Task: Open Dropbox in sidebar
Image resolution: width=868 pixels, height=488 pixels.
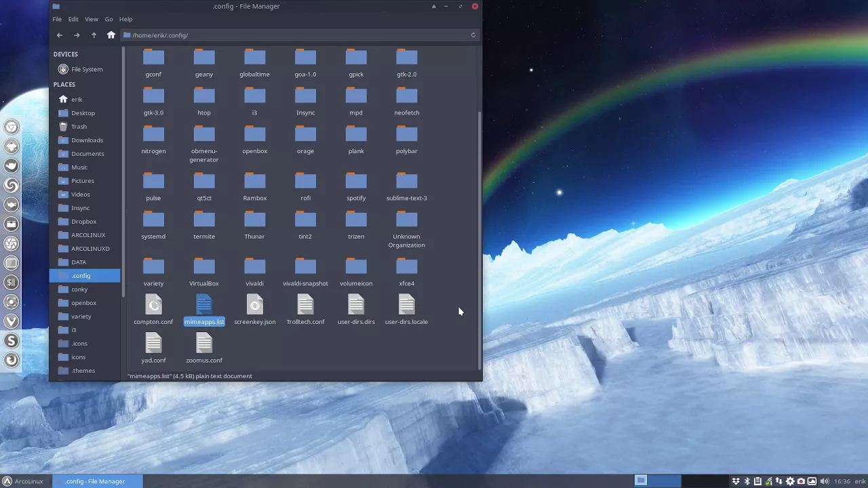Action: point(85,222)
